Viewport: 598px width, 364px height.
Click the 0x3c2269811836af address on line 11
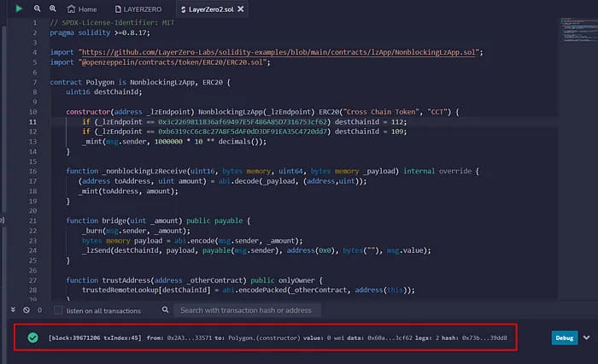(x=243, y=121)
